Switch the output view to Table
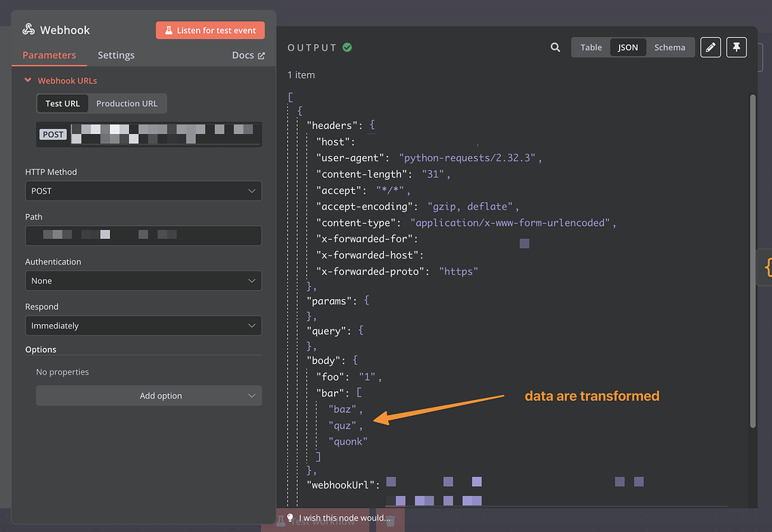 tap(591, 47)
